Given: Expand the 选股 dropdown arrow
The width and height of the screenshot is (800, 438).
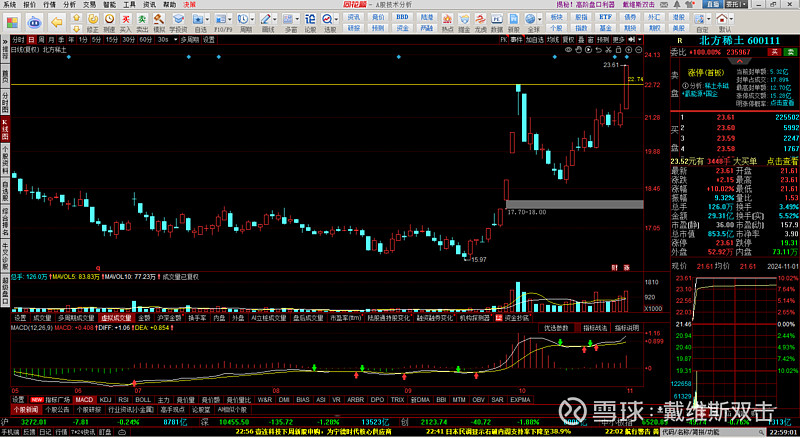Looking at the screenshot, I should pyautogui.click(x=336, y=19).
